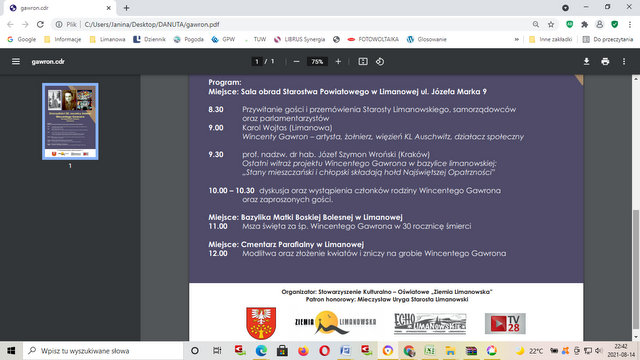The image size is (640, 360).
Task: Click the TV28 logo in PDF
Action: [x=505, y=324]
